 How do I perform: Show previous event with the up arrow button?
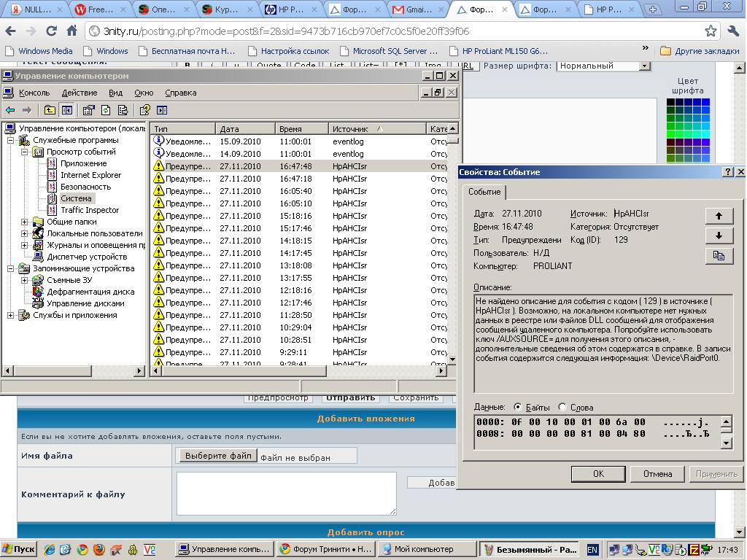(719, 216)
